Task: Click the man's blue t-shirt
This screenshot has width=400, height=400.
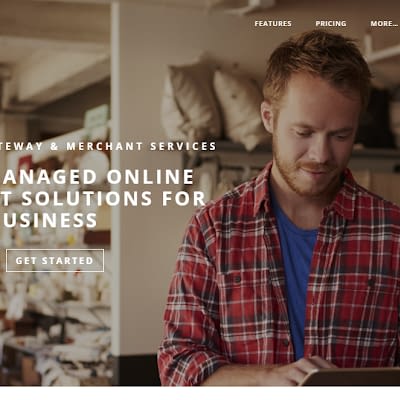Action: pos(293,267)
